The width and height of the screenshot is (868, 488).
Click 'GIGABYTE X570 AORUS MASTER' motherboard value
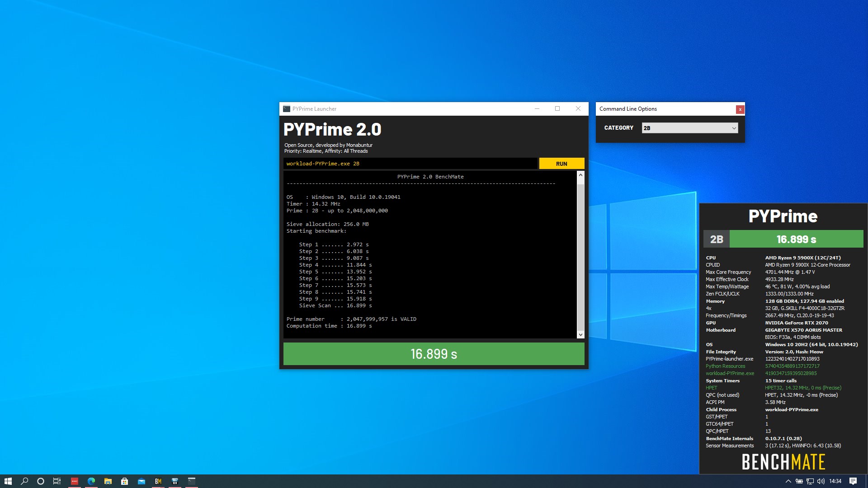coord(804,330)
